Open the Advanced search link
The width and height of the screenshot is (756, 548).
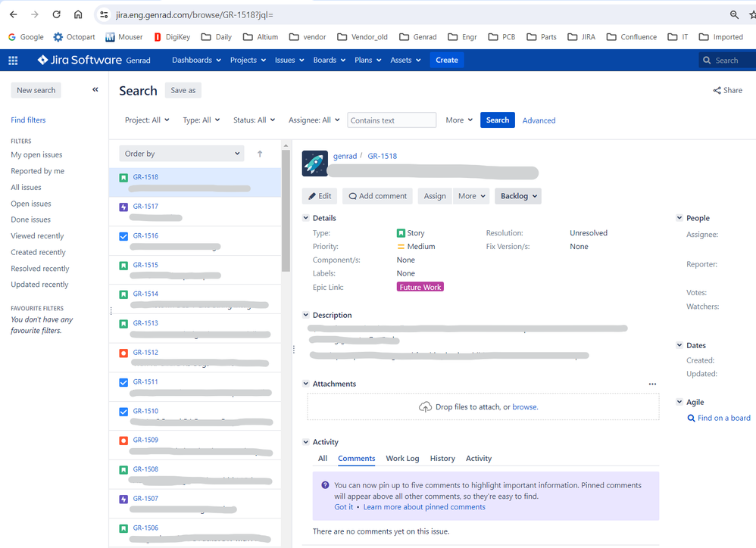[x=539, y=120]
